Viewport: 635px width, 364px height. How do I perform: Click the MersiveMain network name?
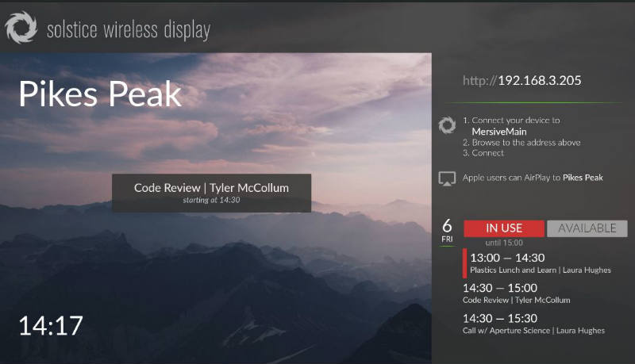(499, 132)
